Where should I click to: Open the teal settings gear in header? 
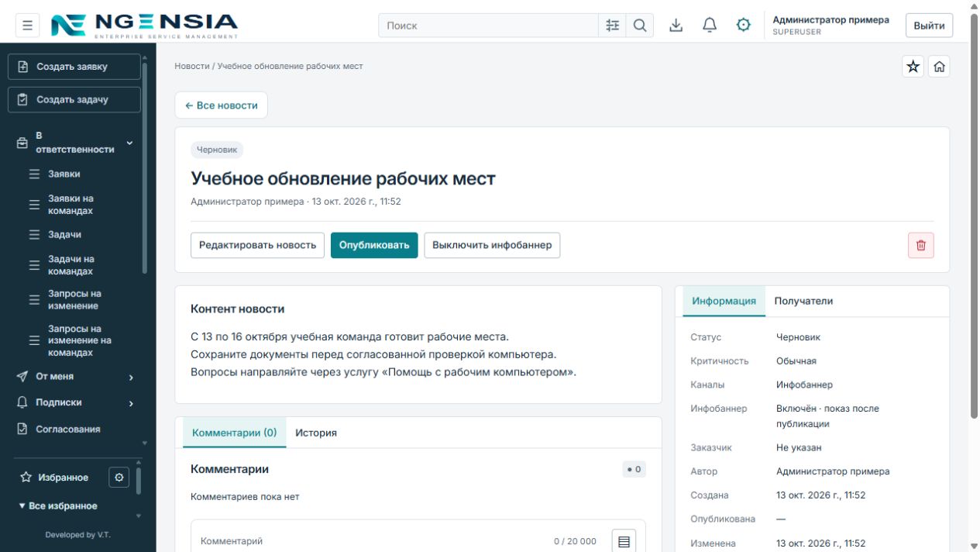tap(744, 26)
